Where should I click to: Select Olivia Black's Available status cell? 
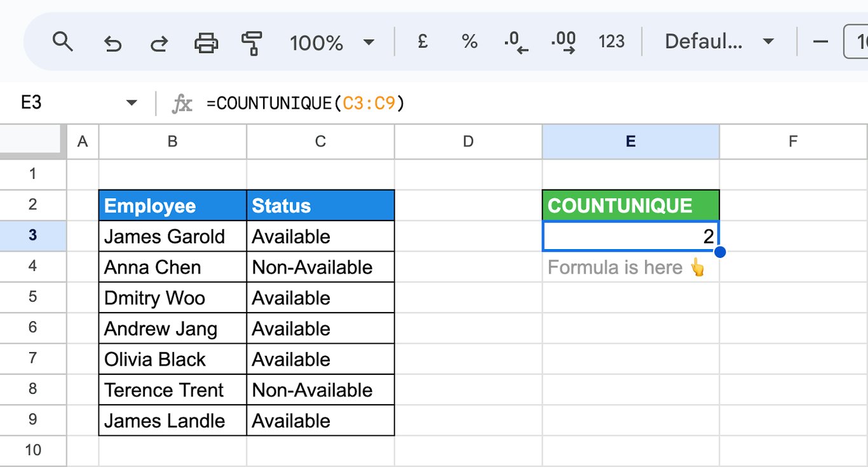pyautogui.click(x=320, y=359)
